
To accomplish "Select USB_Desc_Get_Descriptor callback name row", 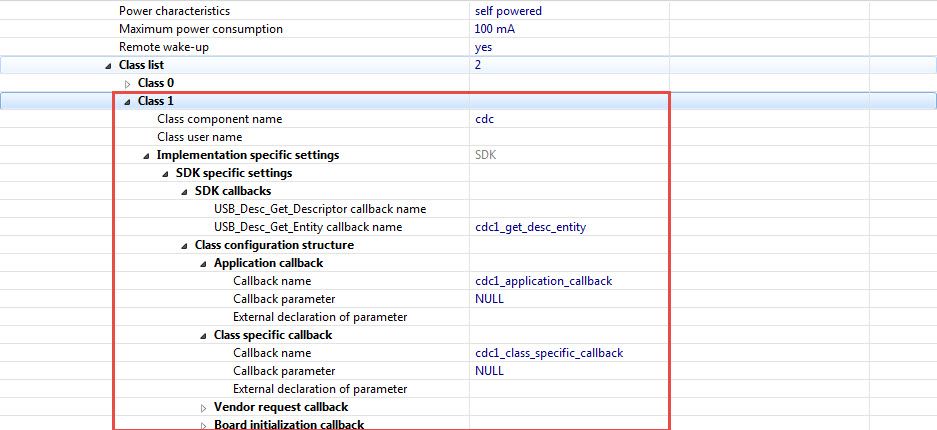I will (319, 209).
